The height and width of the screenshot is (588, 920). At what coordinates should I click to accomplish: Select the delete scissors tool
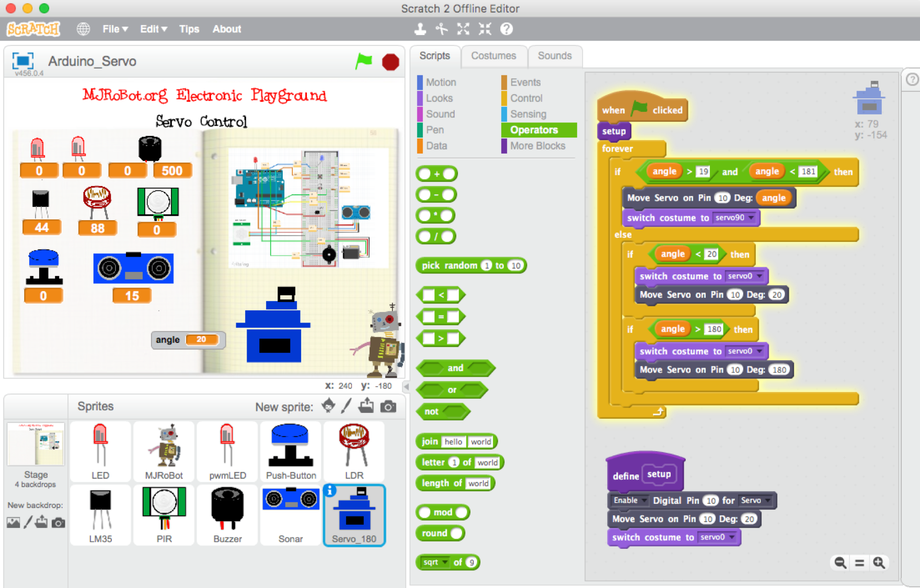pos(442,29)
